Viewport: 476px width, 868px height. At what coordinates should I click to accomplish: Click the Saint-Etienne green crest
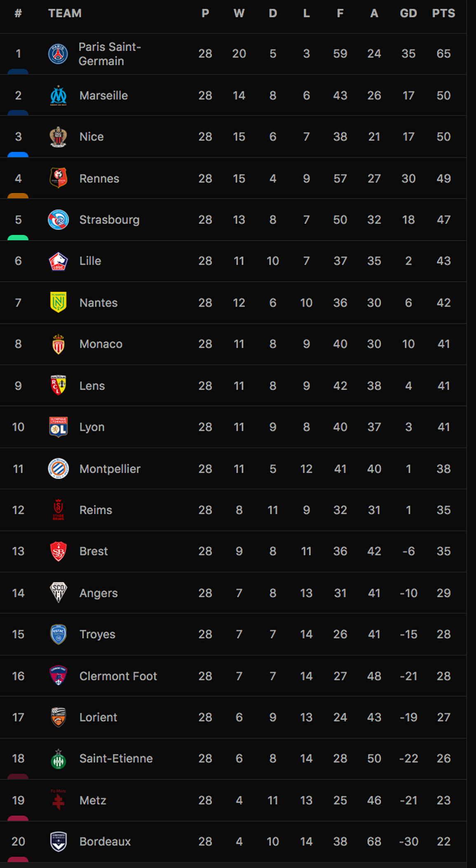[x=58, y=758]
